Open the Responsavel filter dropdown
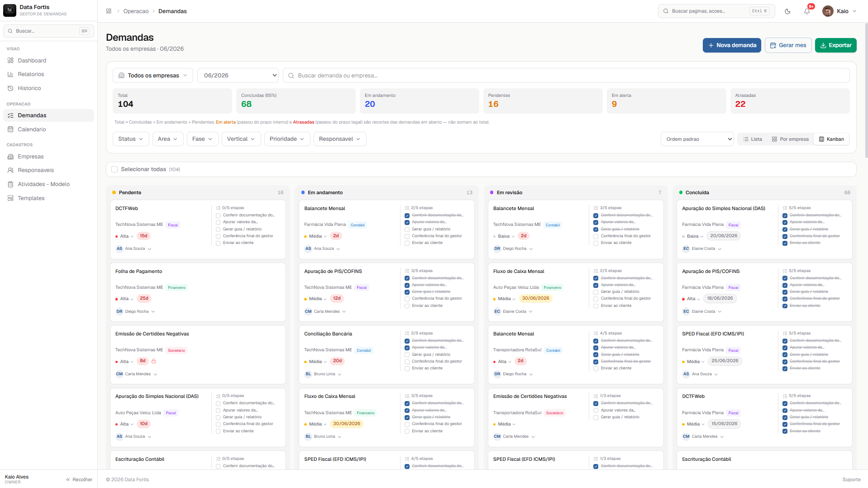Image resolution: width=868 pixels, height=488 pixels. tap(340, 139)
